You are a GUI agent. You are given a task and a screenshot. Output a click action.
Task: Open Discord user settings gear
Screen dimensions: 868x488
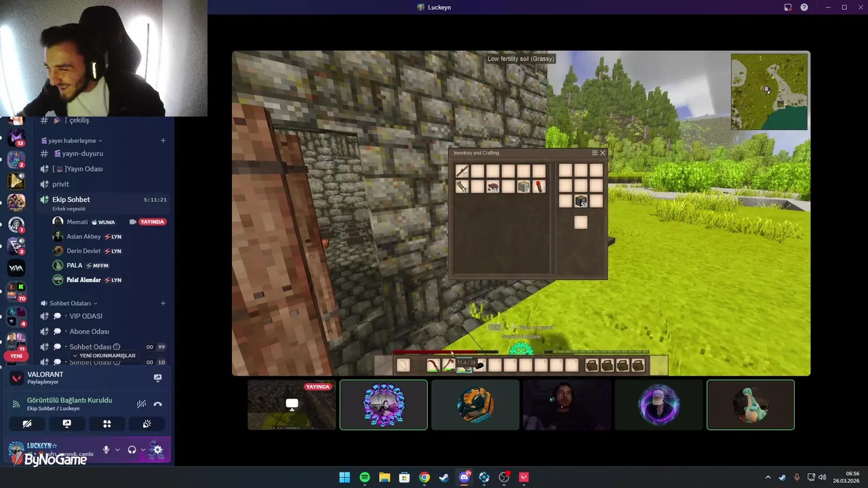[157, 449]
